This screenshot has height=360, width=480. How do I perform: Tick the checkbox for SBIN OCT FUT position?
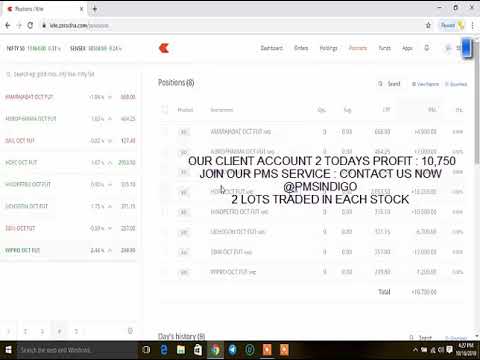pos(165,252)
